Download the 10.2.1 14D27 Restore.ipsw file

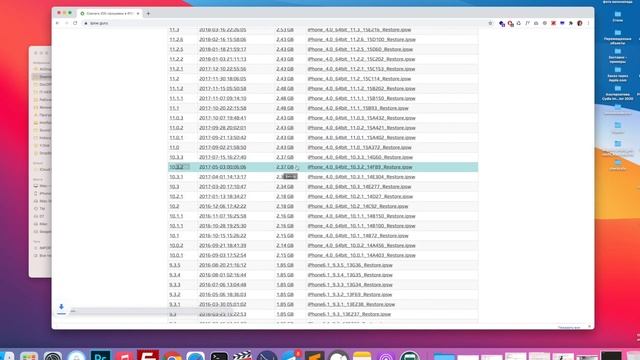(x=360, y=196)
